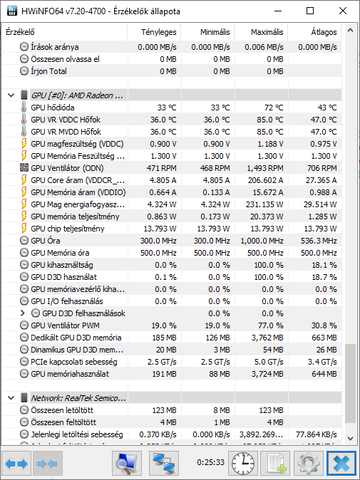The image size is (360, 480).
Task: Click the logging file with plus icon
Action: 275,463
